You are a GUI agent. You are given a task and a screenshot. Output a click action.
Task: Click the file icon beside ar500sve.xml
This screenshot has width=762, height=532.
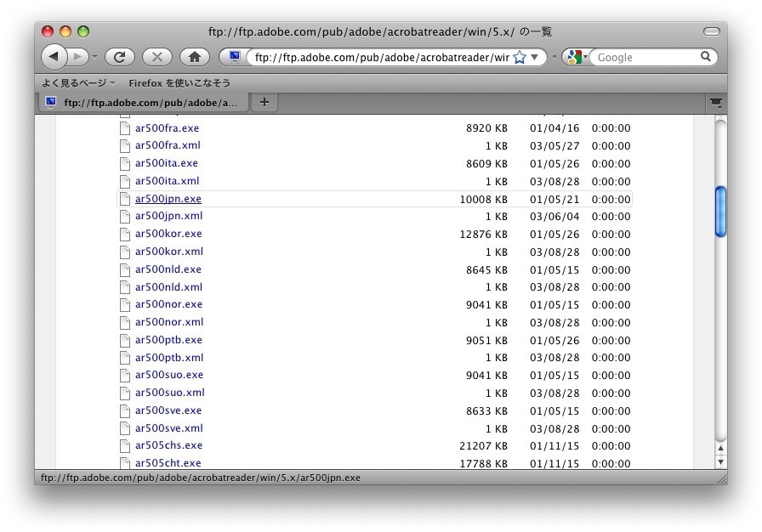[125, 428]
